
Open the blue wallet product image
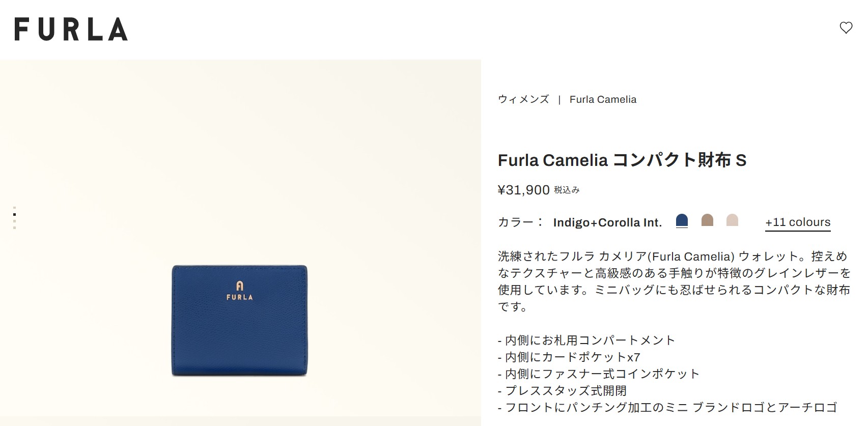point(239,321)
